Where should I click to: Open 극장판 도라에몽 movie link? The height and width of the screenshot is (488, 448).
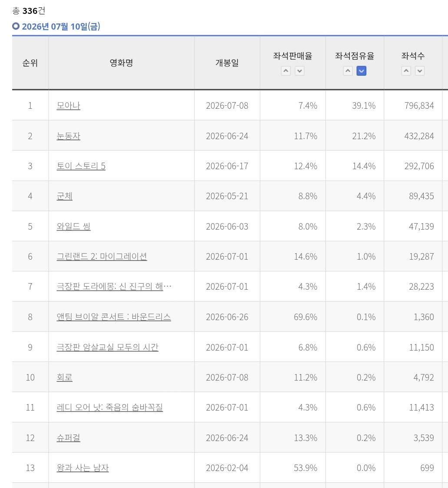(x=114, y=286)
